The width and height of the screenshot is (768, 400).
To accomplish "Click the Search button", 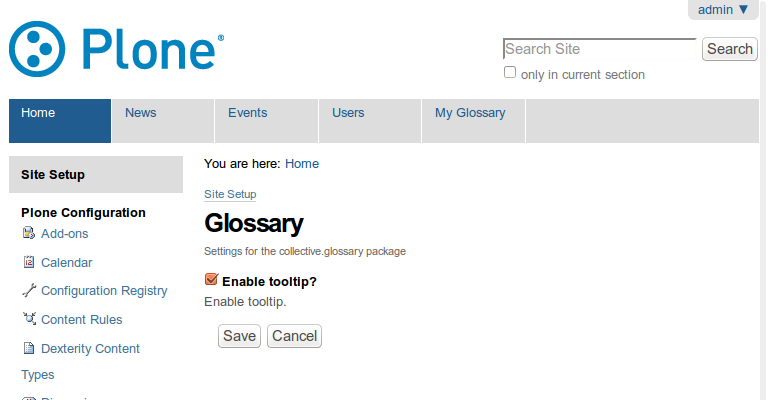I will coord(730,49).
